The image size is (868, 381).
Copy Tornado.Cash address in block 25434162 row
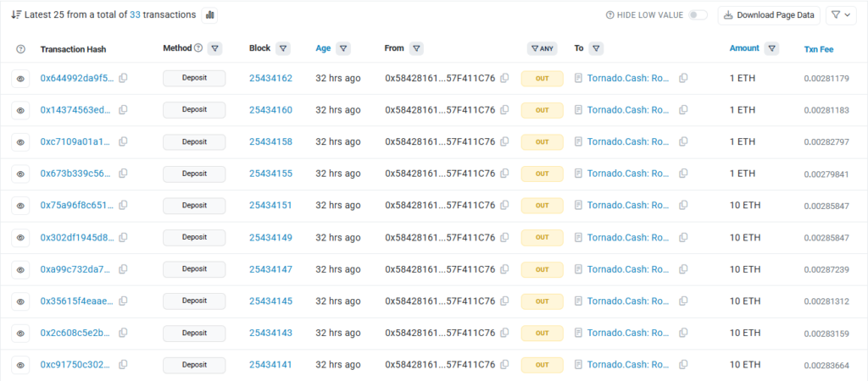(683, 79)
